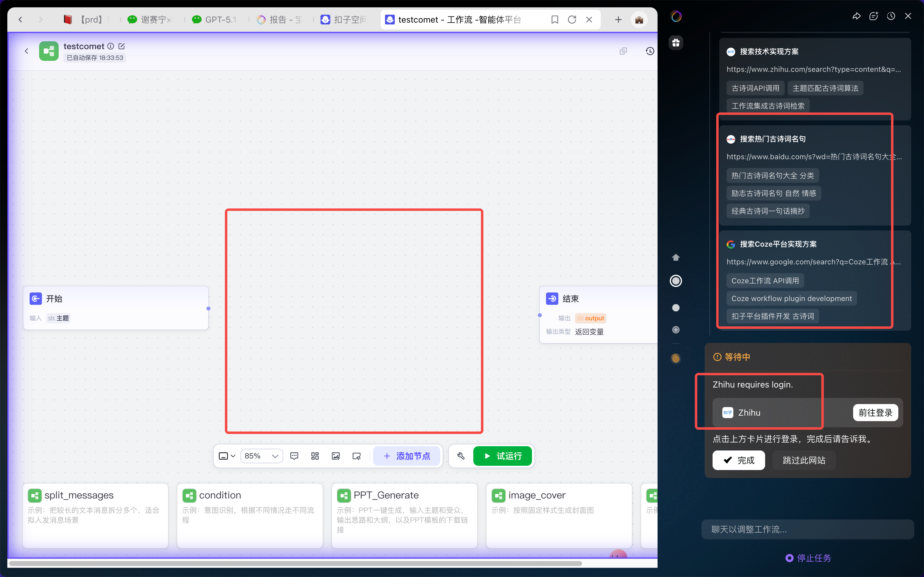This screenshot has height=577, width=924.
Task: Switch to the 报告 browser tab
Action: [x=280, y=20]
